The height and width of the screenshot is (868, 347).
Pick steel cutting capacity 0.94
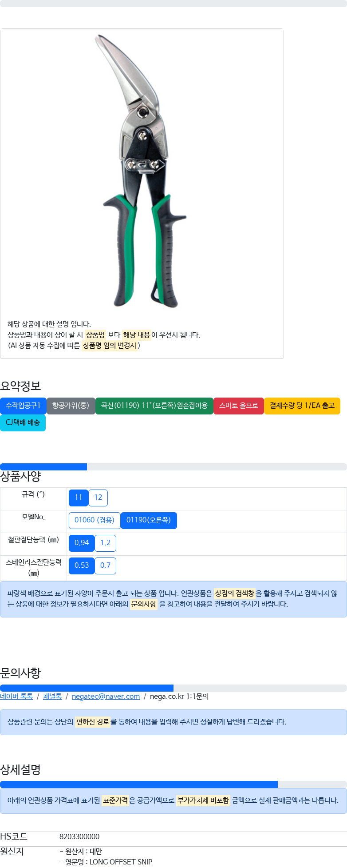click(82, 543)
